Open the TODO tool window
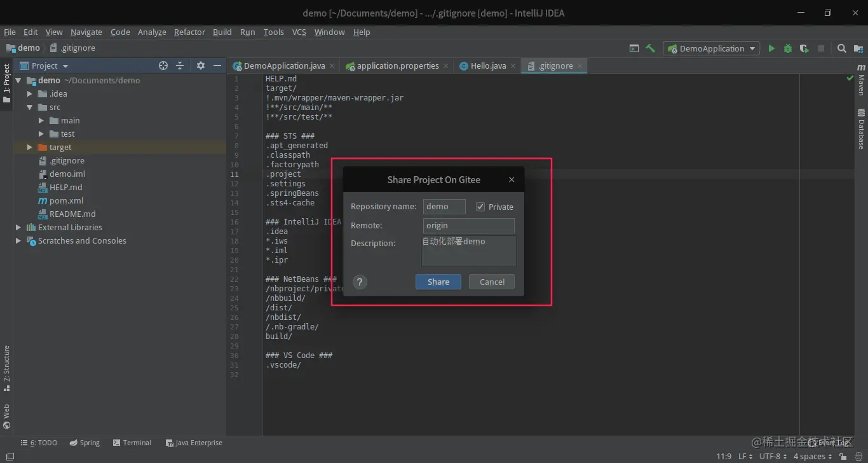The width and height of the screenshot is (868, 463). coord(39,443)
